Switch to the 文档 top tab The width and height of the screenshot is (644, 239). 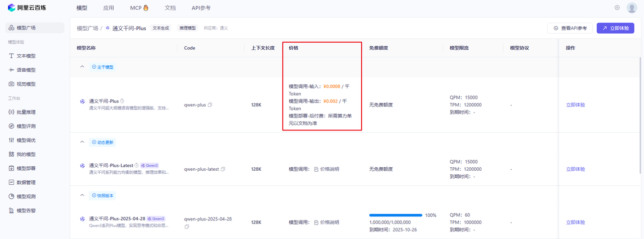(x=171, y=8)
